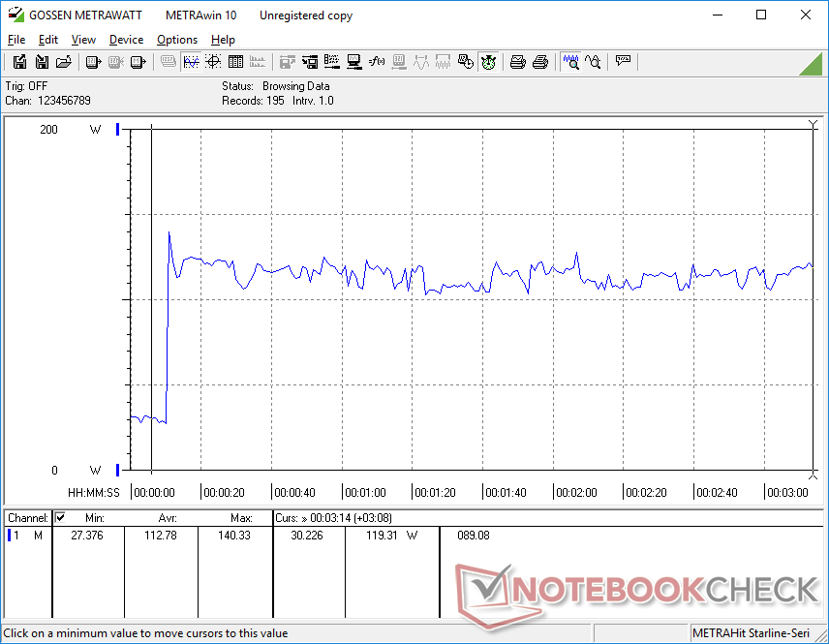
Task: Click the speech bubble comment icon
Action: coord(624,62)
